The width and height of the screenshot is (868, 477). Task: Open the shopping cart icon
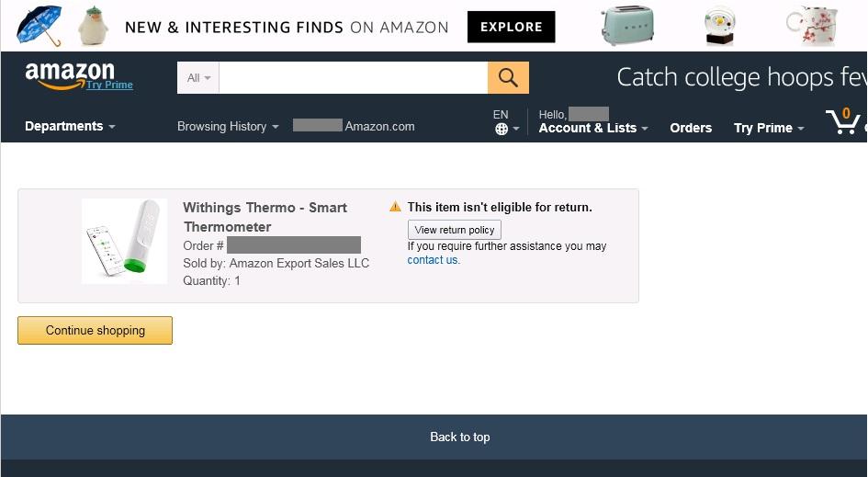click(843, 120)
